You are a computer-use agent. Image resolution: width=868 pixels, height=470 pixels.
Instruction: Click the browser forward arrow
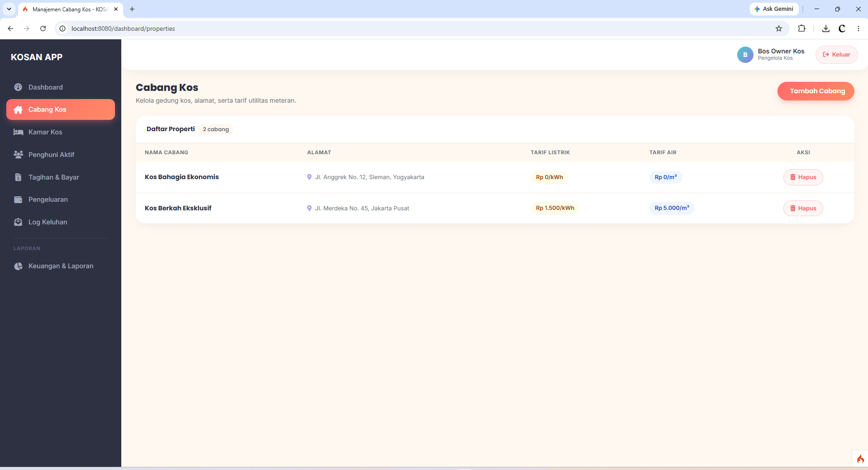(27, 28)
